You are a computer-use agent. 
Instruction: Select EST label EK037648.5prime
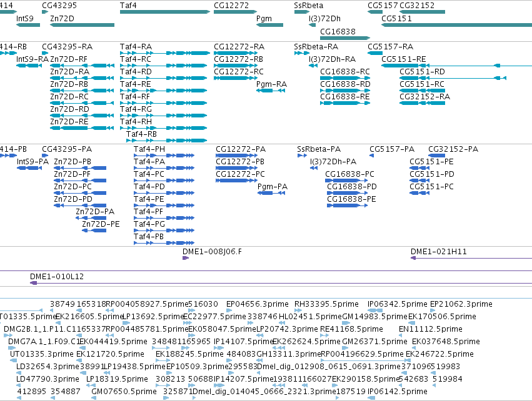tap(446, 342)
